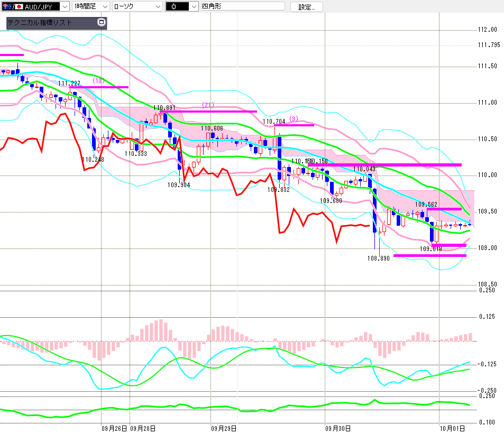Image resolution: width=504 pixels, height=434 pixels.
Task: Click the 111.227 high price label
Action: coord(69,84)
